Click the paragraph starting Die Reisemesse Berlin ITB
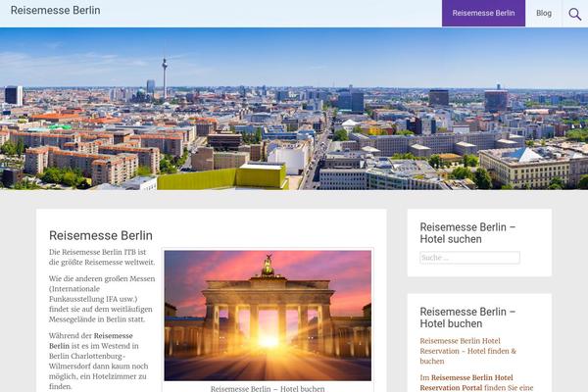This screenshot has width=588, height=392. click(102, 257)
